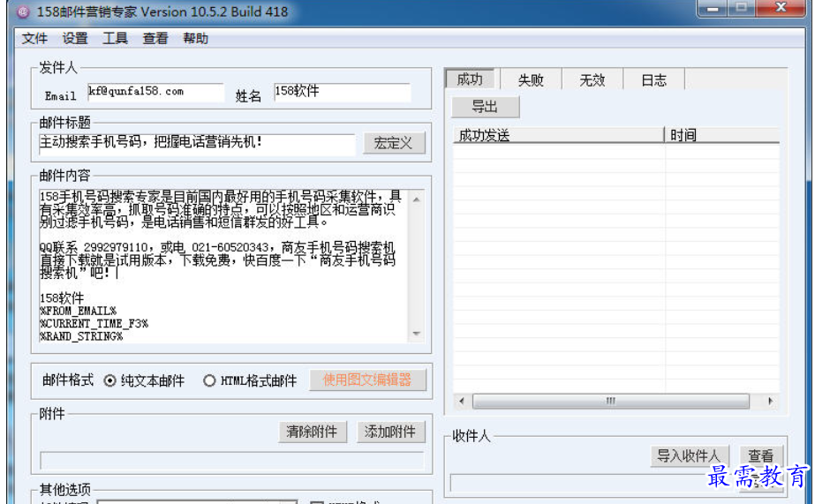815x504 pixels.
Task: Click the 导出 export button
Action: click(x=485, y=107)
